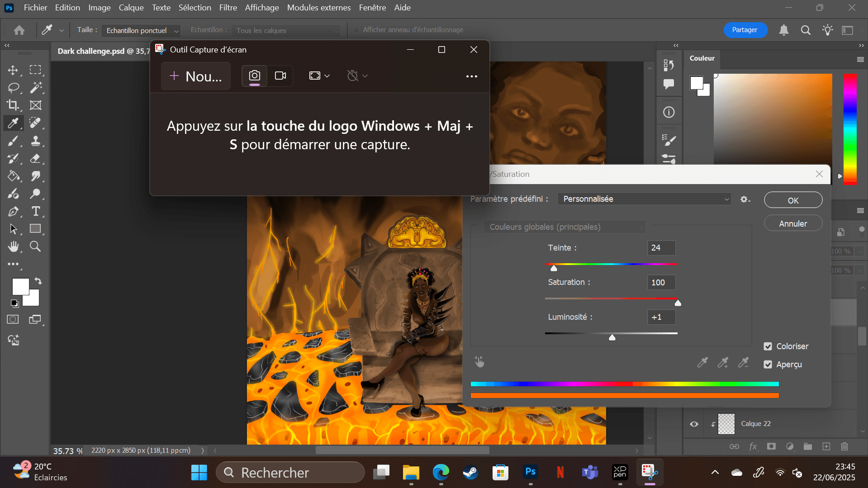
Task: Open the Fichier menu
Action: pos(35,8)
